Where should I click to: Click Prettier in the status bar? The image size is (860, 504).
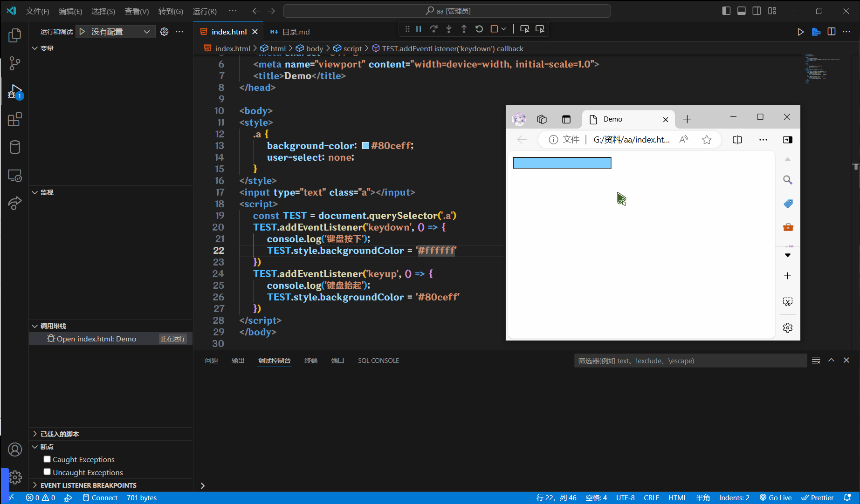tap(818, 497)
